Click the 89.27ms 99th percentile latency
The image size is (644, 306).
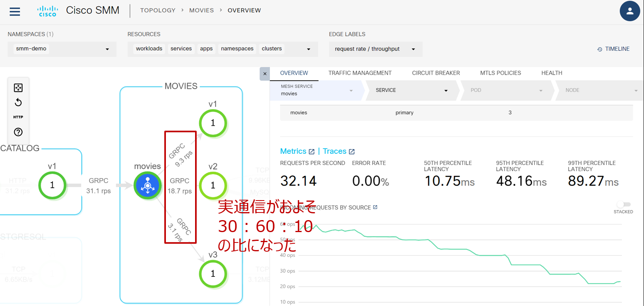coord(593,181)
